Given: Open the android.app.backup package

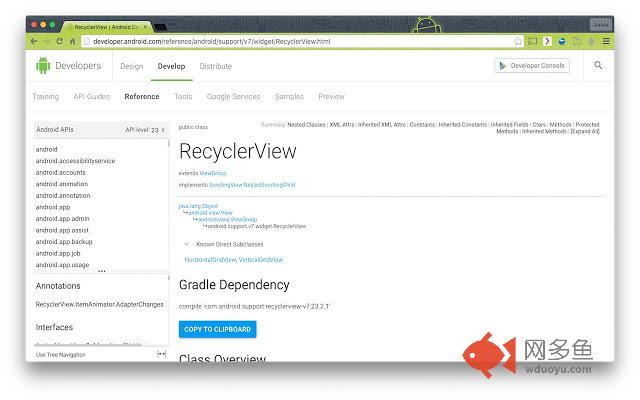Looking at the screenshot, I should tap(64, 242).
